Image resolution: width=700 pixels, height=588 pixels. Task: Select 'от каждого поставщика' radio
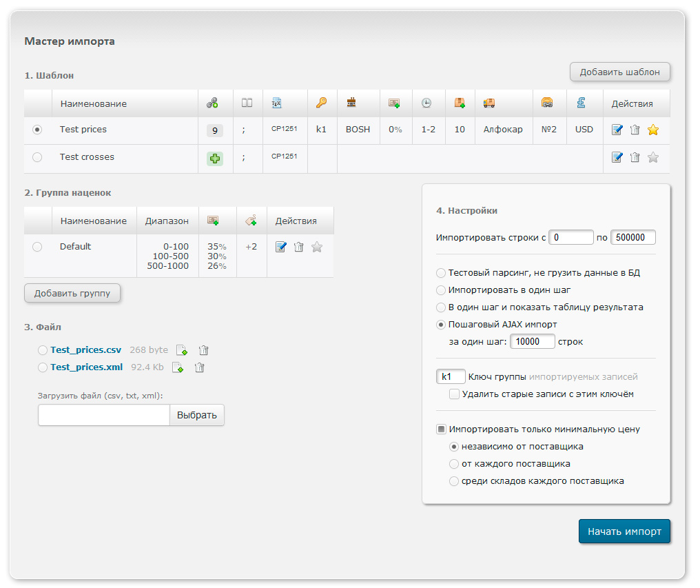click(453, 464)
